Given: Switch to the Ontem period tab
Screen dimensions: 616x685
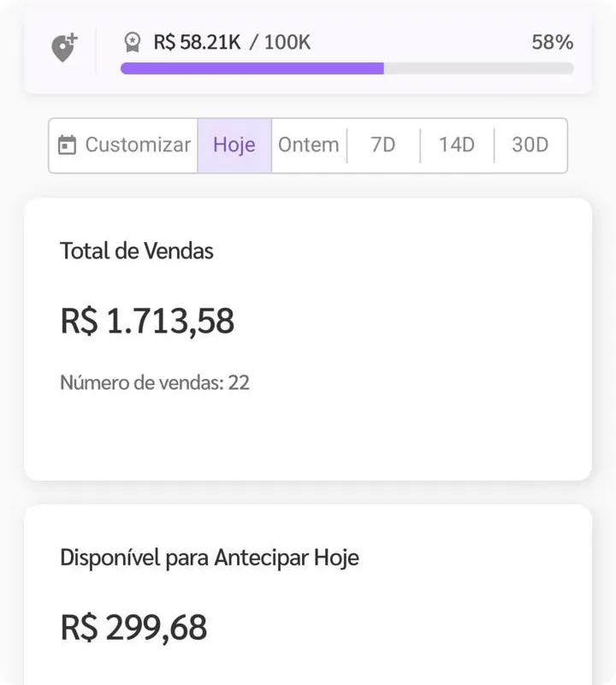Looking at the screenshot, I should pos(308,145).
